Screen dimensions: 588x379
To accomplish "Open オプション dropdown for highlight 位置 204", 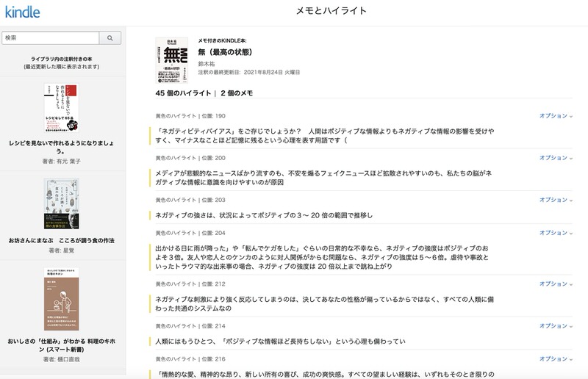I will [556, 233].
